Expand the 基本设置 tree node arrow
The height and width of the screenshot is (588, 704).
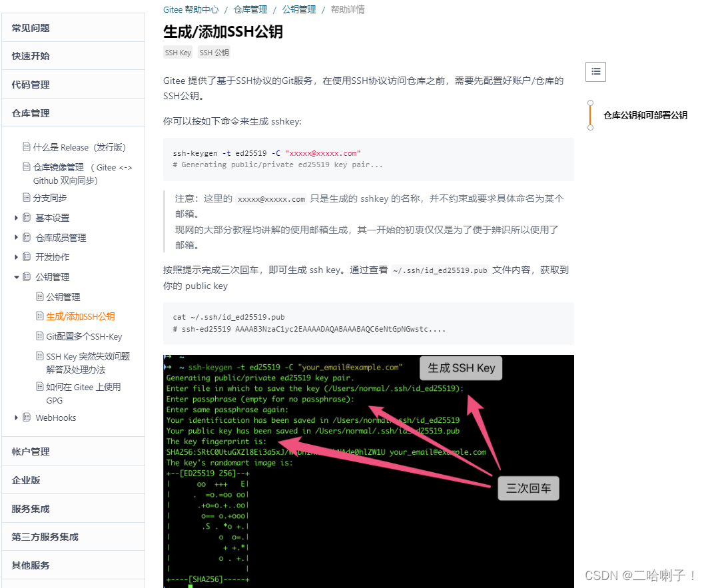[x=16, y=218]
